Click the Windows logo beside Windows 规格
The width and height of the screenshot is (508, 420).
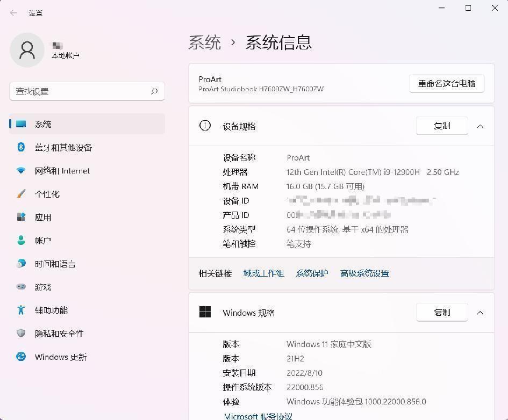pyautogui.click(x=205, y=312)
